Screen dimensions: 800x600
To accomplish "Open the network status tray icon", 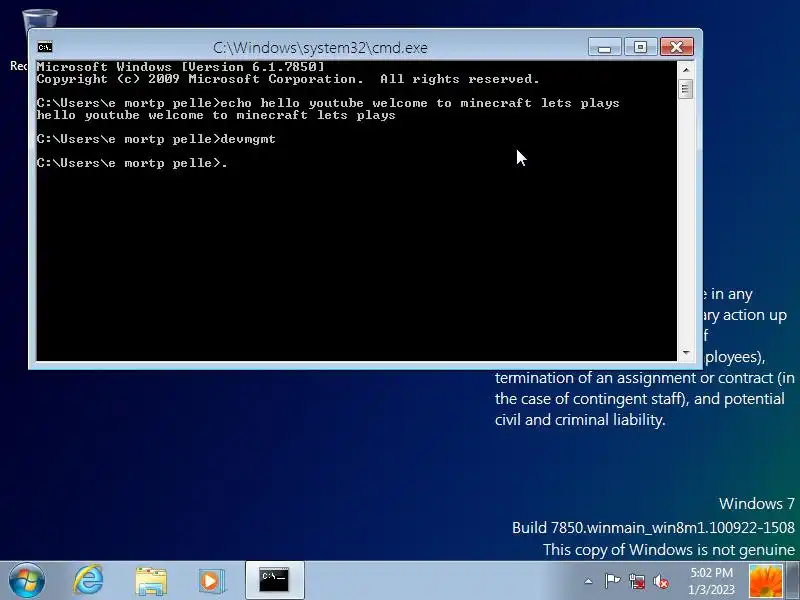I will [636, 581].
